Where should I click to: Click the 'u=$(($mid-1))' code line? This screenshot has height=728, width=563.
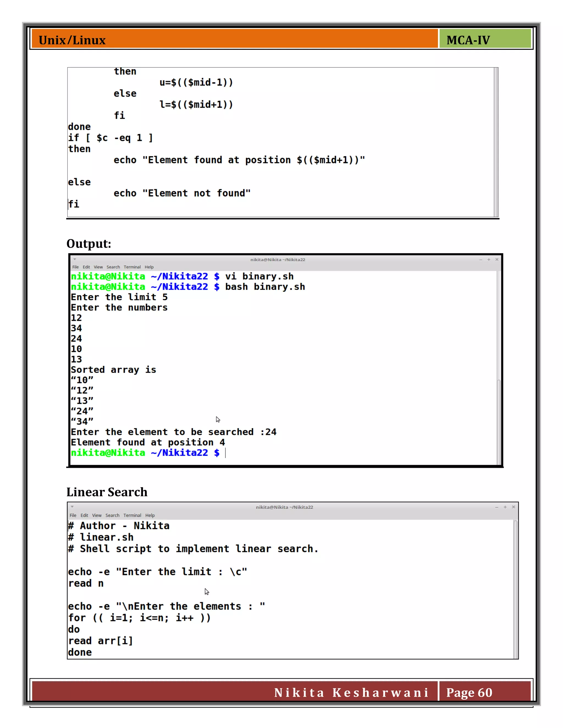(x=196, y=82)
